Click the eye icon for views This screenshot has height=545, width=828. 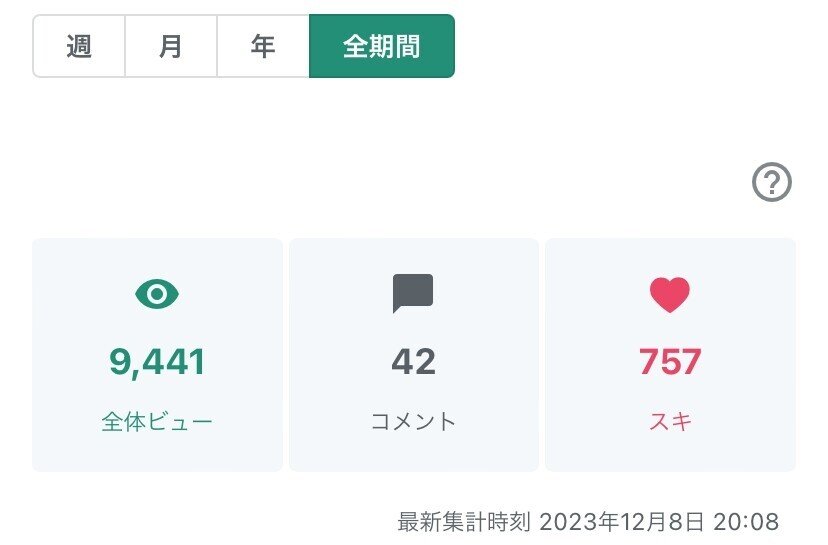157,294
